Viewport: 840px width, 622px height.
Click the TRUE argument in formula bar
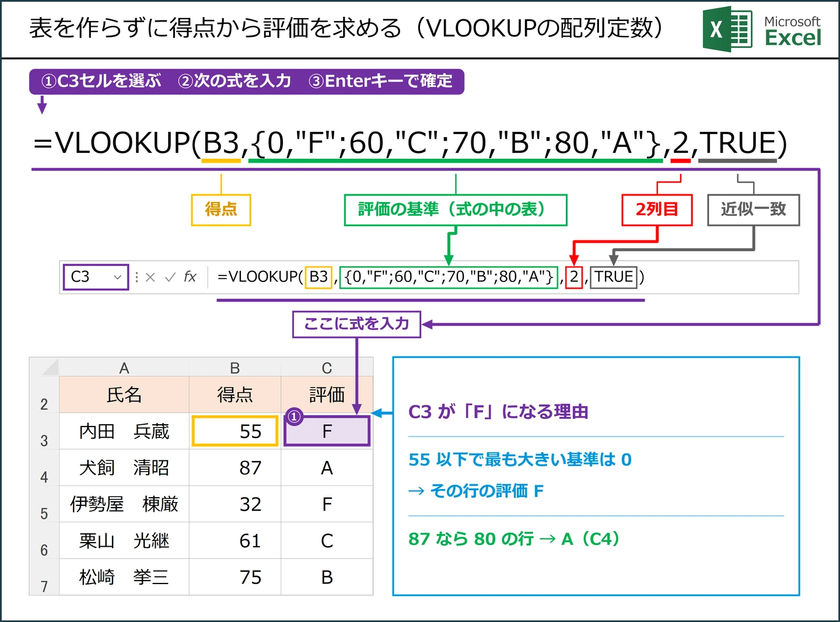tap(614, 277)
